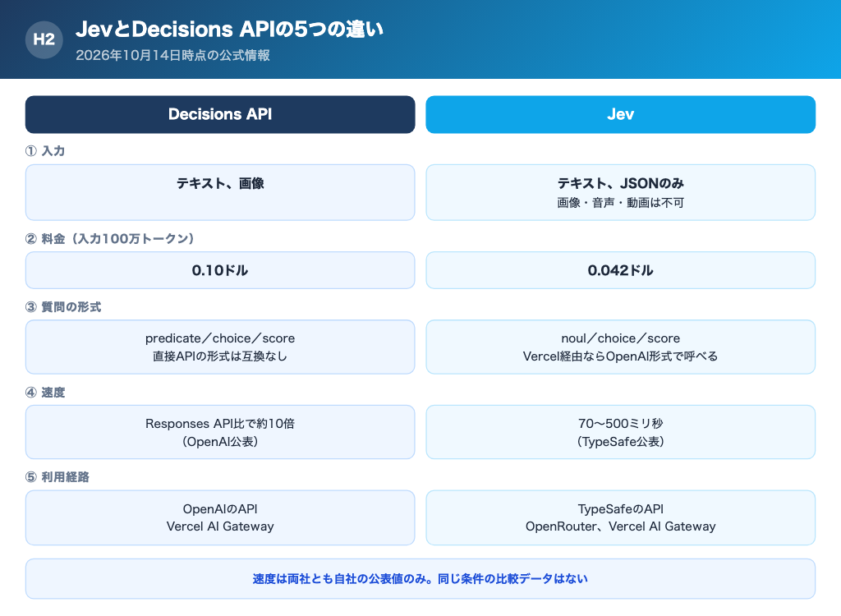
Task: Click "OpenRouter、Vercel AI Gateway" text
Action: tap(621, 526)
